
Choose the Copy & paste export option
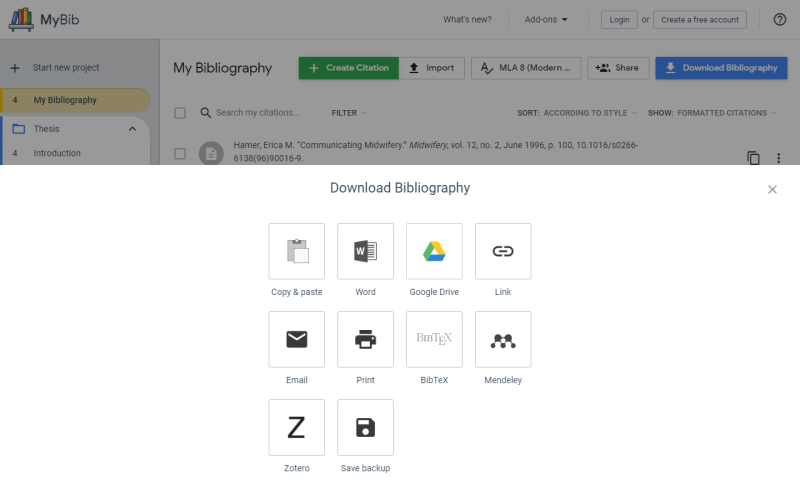(296, 251)
